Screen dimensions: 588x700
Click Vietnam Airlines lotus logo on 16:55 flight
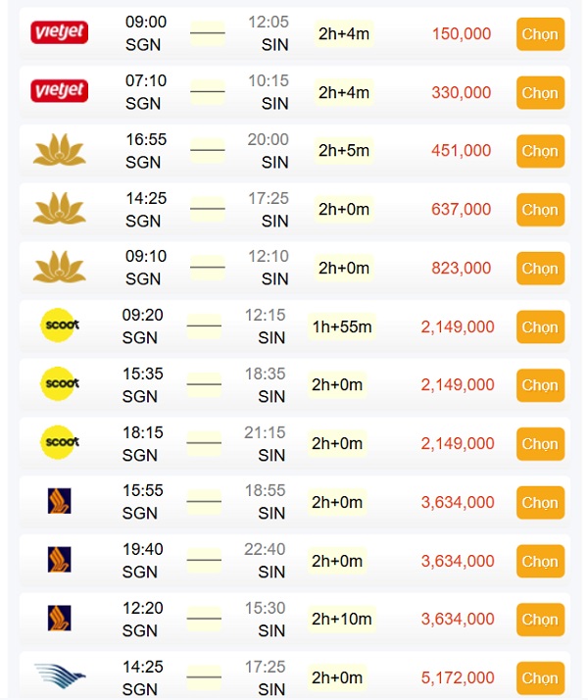tap(60, 150)
